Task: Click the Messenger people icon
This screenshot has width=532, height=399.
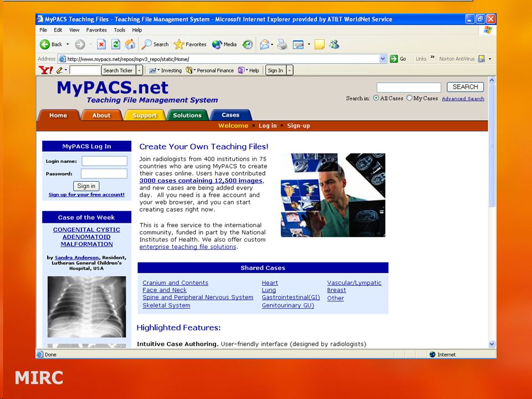Action: (x=334, y=44)
